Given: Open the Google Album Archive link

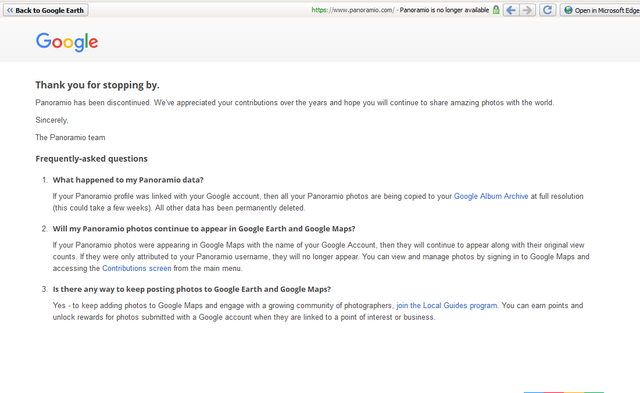Looking at the screenshot, I should (491, 196).
